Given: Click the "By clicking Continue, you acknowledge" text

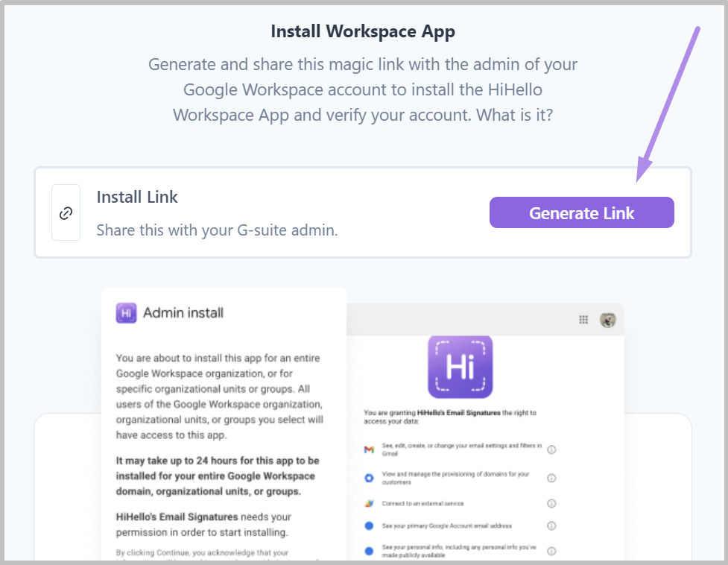Looking at the screenshot, I should [203, 553].
